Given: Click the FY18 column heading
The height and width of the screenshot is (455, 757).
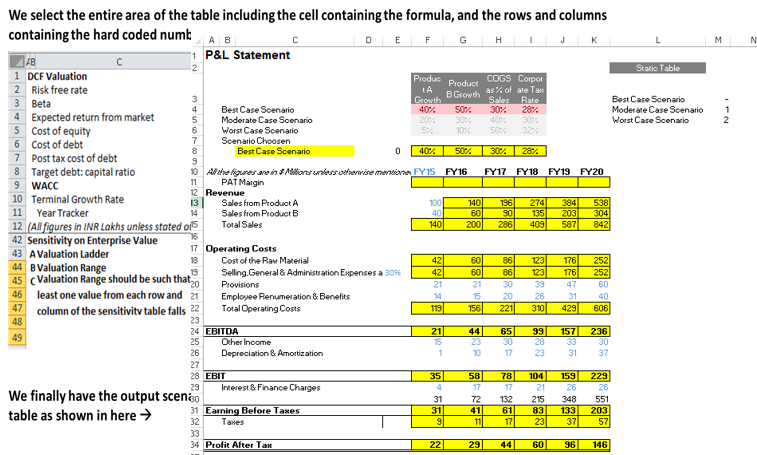Looking at the screenshot, I should 527,171.
